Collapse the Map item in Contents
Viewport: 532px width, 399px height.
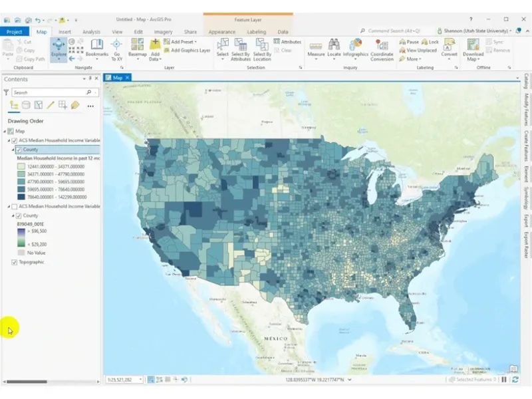[3, 132]
